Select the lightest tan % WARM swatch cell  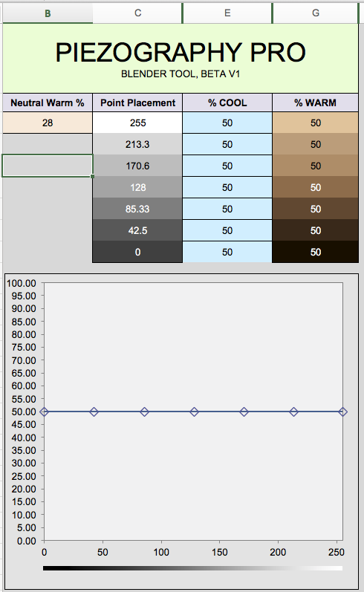[x=316, y=123]
